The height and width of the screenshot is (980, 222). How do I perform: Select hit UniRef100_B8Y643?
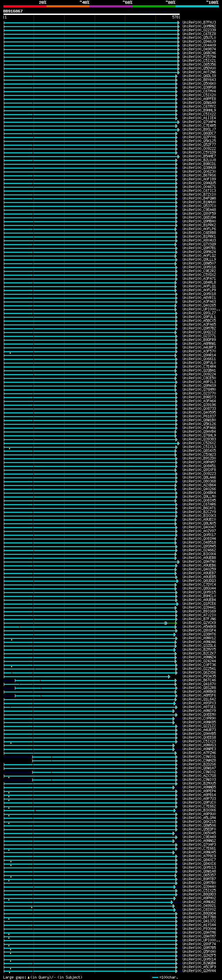(x=199, y=80)
